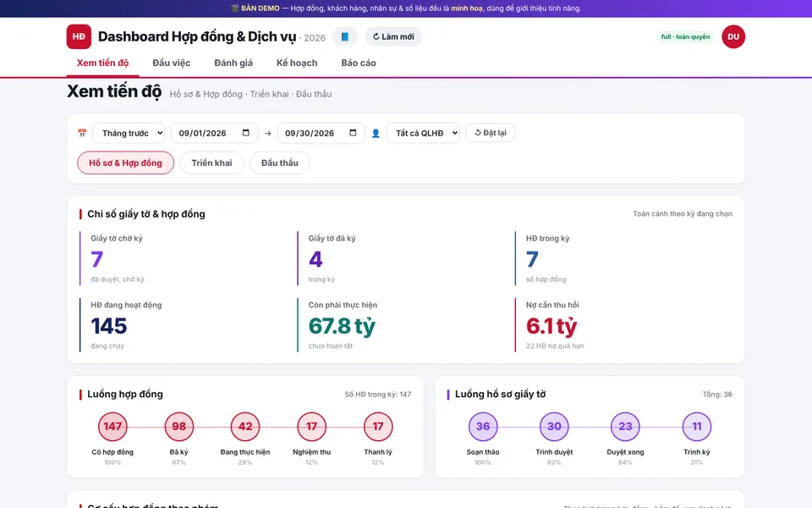Click the 11 Trình ký circle

pos(696,426)
